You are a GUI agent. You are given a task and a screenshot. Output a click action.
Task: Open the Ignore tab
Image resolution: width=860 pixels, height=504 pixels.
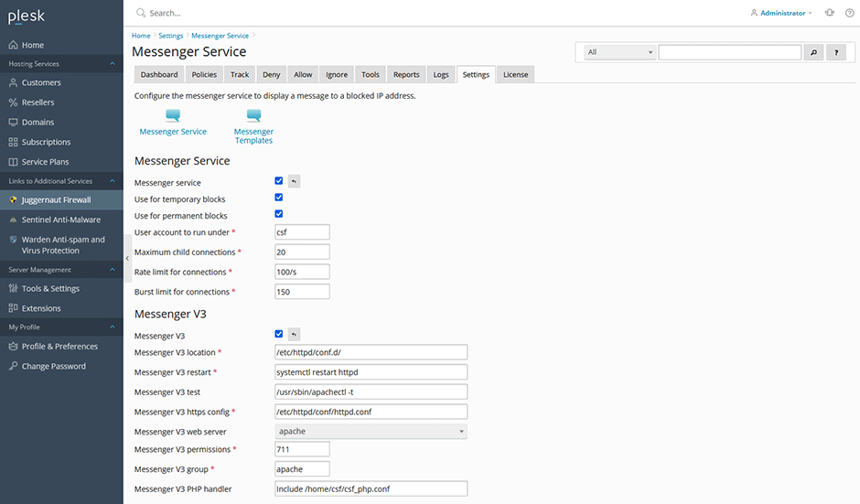(x=337, y=75)
